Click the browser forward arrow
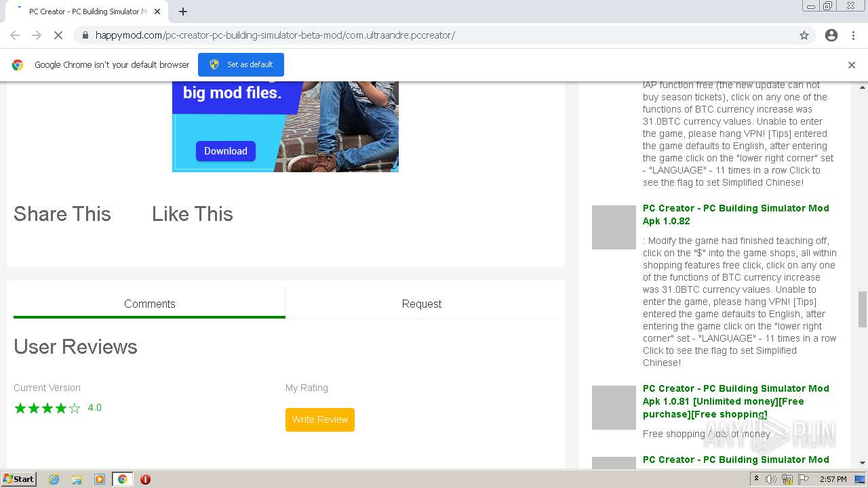This screenshot has width=868, height=488. pyautogui.click(x=37, y=35)
